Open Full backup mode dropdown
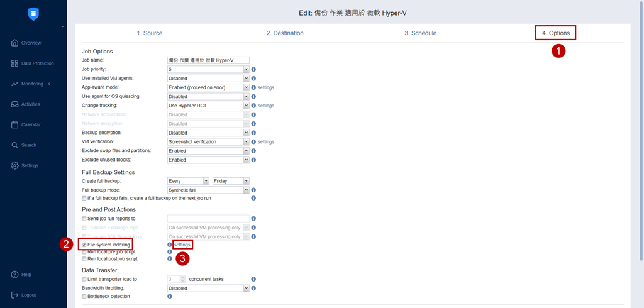 (x=208, y=190)
